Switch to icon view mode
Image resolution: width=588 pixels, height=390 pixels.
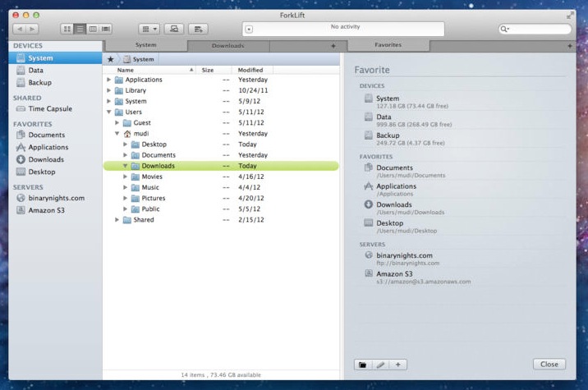[67, 29]
